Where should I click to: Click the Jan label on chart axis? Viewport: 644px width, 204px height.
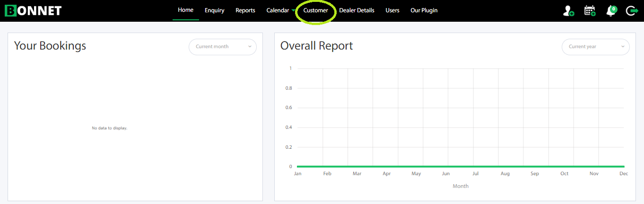click(297, 174)
